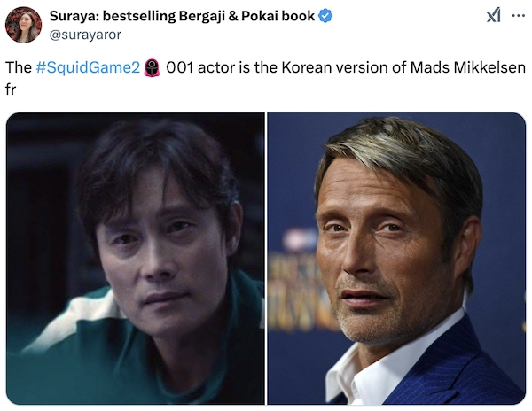Screen dimensions: 532x411
Task: Click Suraya's profile avatar picture
Action: coord(23,25)
